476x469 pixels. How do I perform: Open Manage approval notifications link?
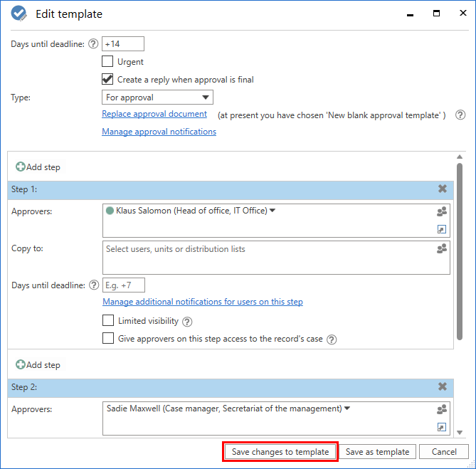[x=159, y=132]
